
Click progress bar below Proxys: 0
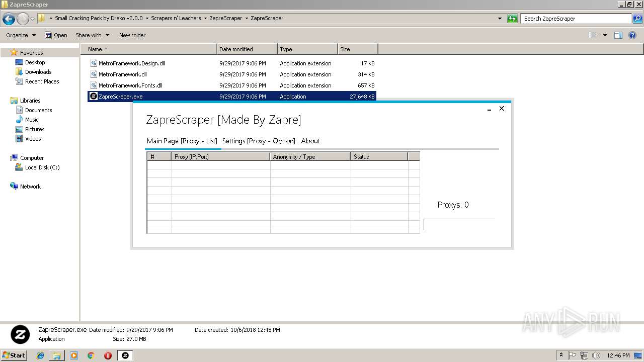coord(459,224)
